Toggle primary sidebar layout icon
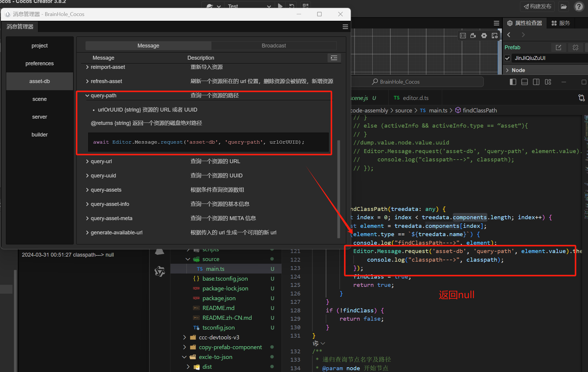 (513, 82)
